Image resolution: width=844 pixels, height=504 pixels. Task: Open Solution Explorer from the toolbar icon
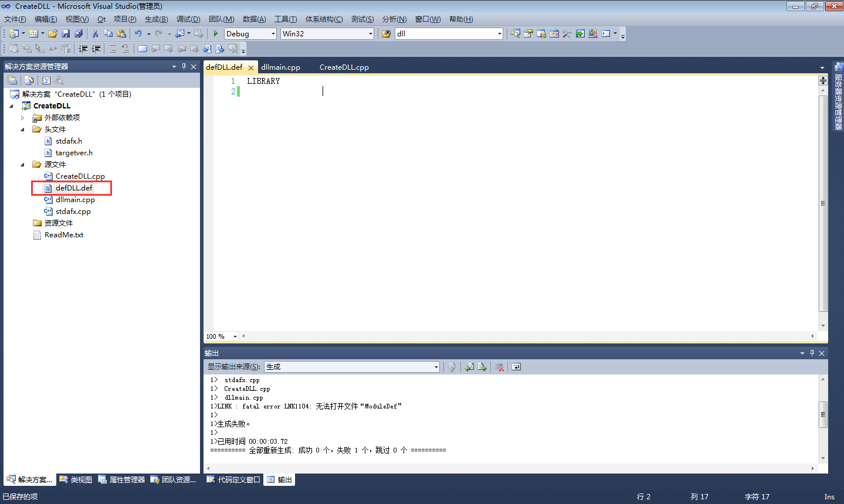[x=515, y=33]
